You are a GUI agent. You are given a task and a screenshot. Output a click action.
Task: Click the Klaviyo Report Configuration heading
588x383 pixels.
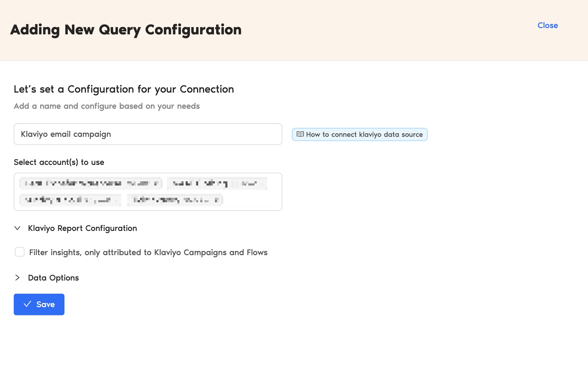point(82,228)
